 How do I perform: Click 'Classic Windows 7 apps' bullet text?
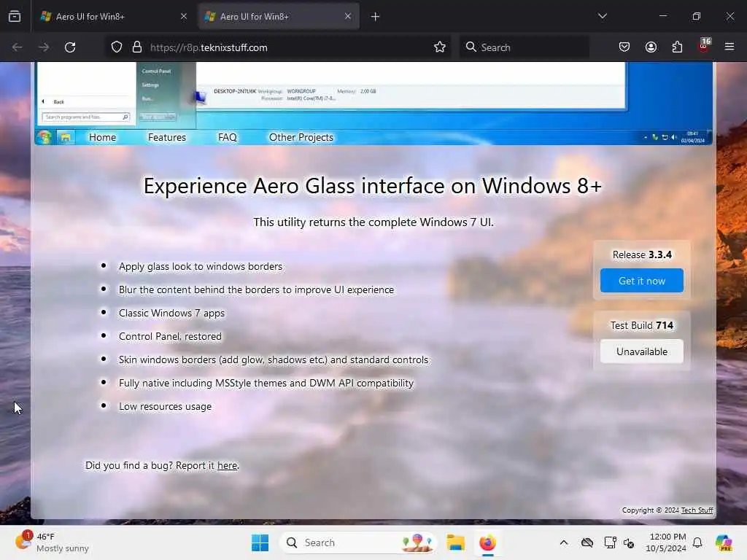[x=171, y=313]
